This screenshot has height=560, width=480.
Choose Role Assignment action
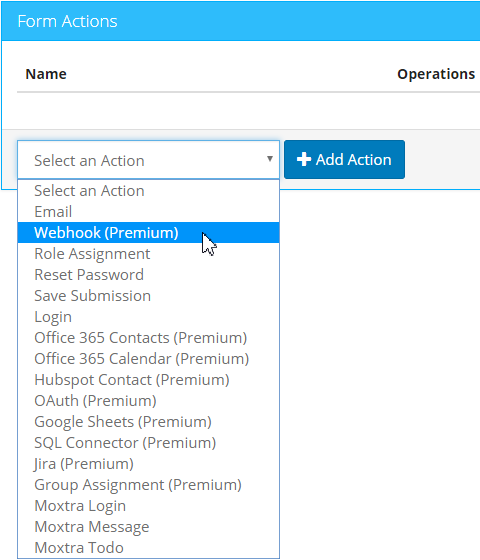148,254
